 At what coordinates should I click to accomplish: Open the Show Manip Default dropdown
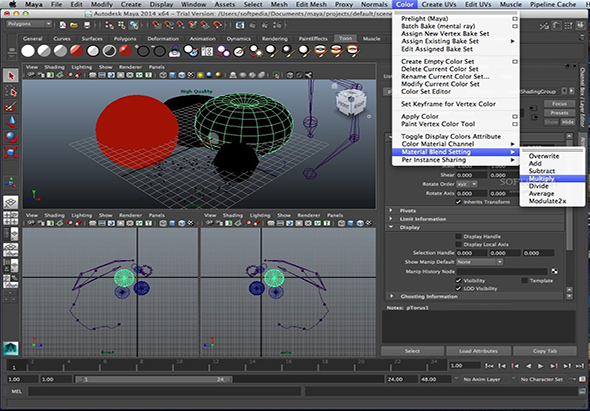coord(479,262)
